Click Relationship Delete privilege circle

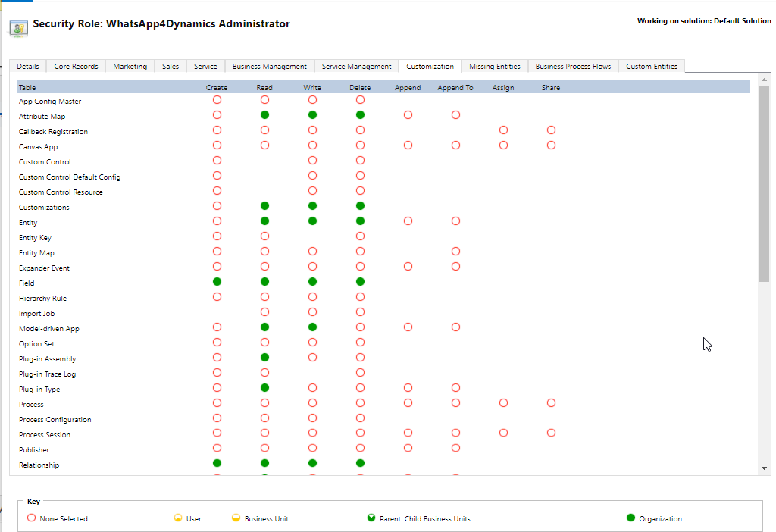tap(360, 463)
